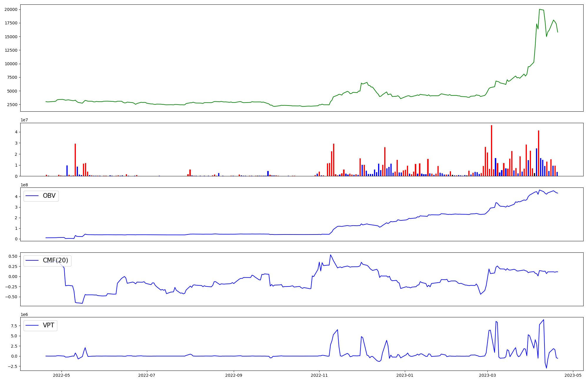Click the 2022-11 date axis label
The height and width of the screenshot is (382, 588).
pos(319,375)
